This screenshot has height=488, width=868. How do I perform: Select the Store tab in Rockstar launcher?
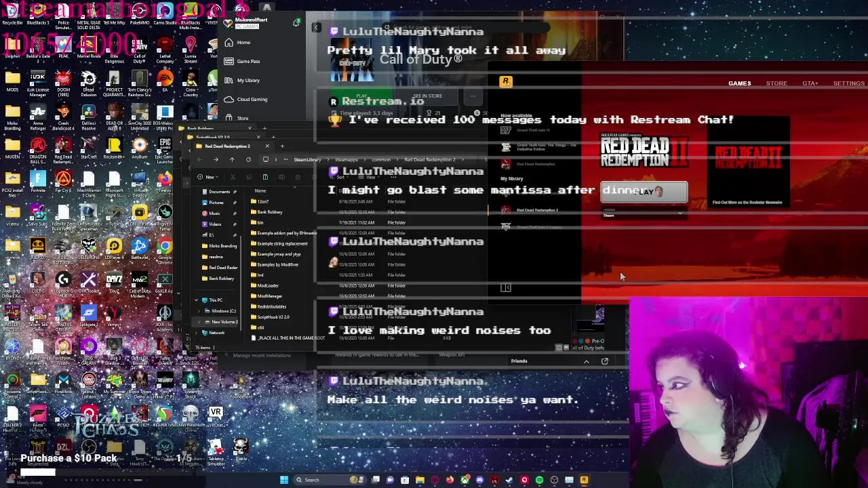click(776, 83)
